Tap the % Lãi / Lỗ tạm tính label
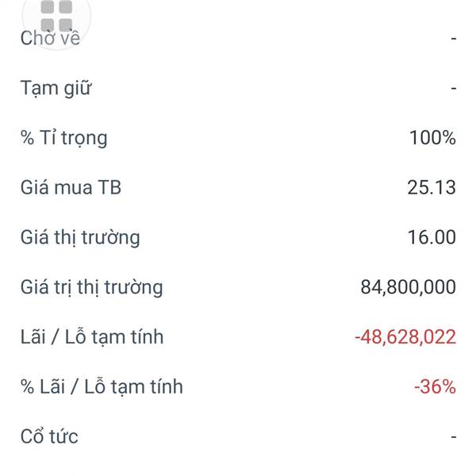The width and height of the screenshot is (476, 476). point(102,387)
